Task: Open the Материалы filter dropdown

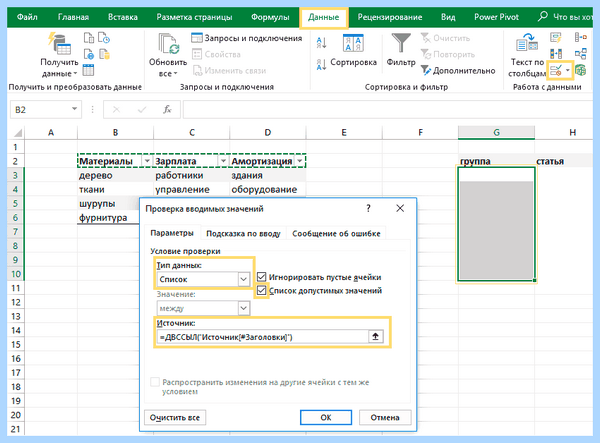Action: (147, 161)
